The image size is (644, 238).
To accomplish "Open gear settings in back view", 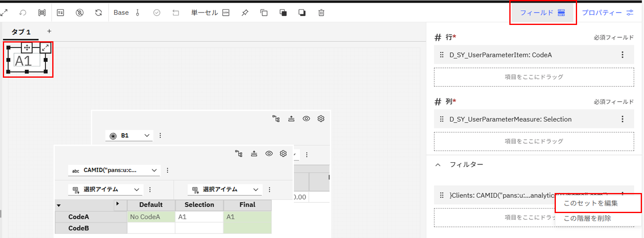I will coord(321,119).
